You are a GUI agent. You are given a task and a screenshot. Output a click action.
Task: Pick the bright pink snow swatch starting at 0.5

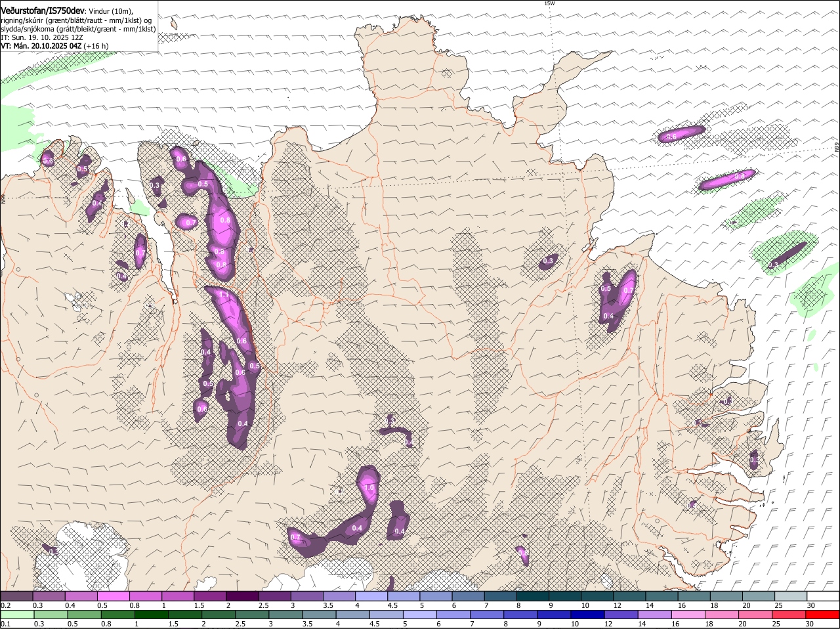(113, 596)
